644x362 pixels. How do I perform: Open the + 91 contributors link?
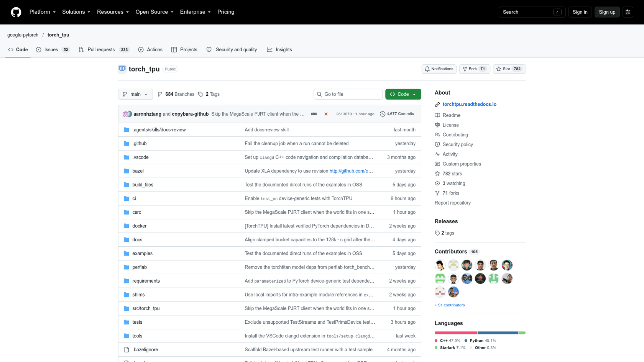click(450, 305)
